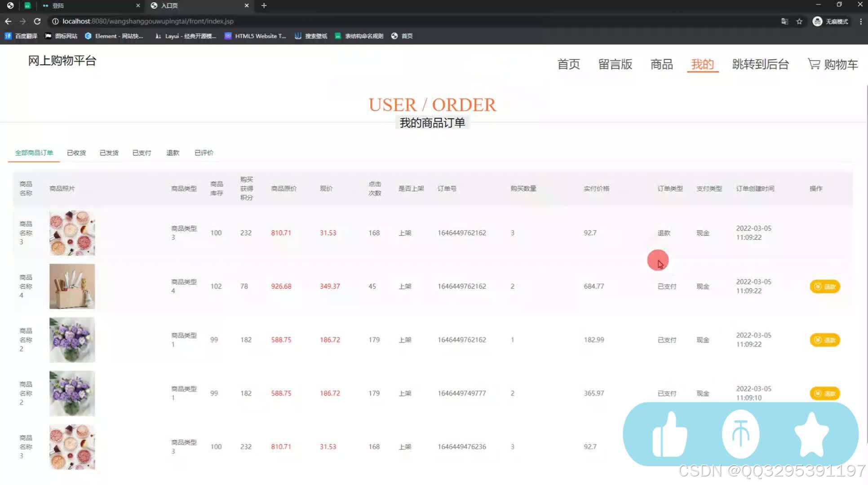The image size is (868, 485).
Task: Click the 实付价格 column header
Action: click(597, 189)
